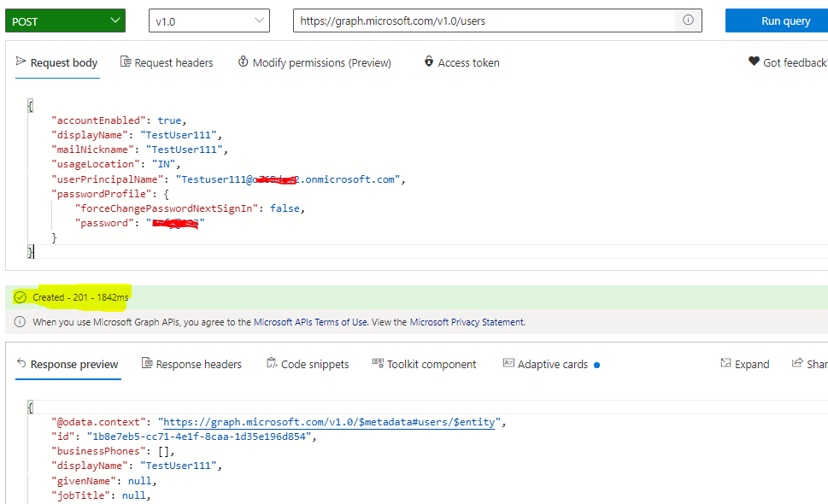Click the "displayName": "TestUser111" request line

click(137, 135)
